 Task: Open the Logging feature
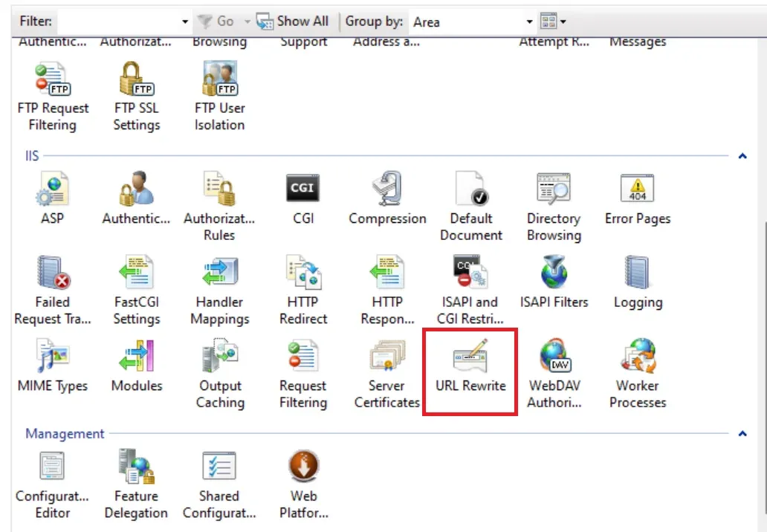click(638, 282)
